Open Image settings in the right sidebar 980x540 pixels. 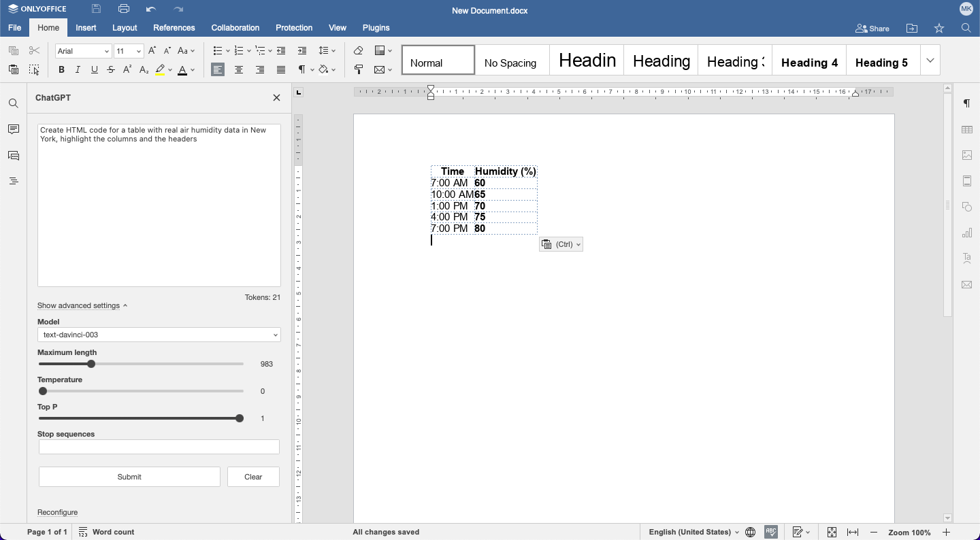(967, 154)
